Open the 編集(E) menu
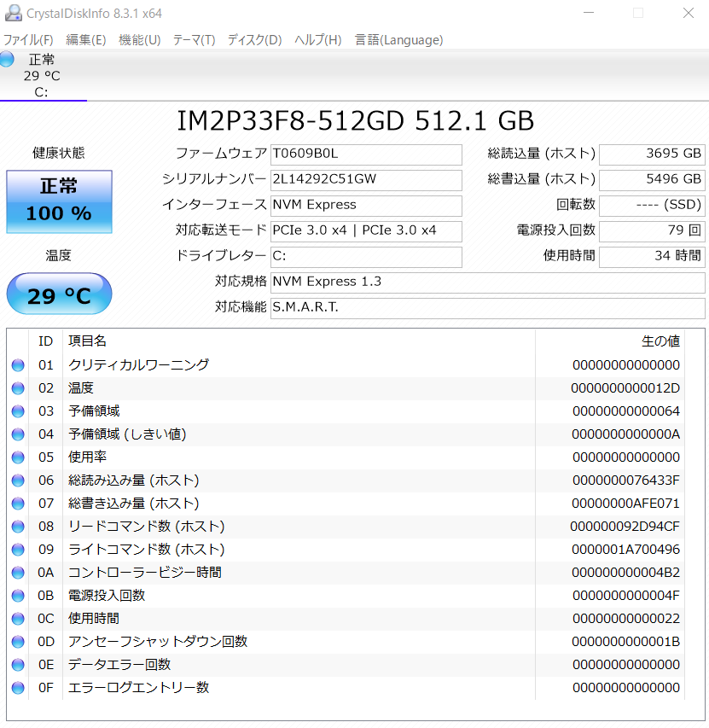The image size is (709, 728). click(x=86, y=40)
